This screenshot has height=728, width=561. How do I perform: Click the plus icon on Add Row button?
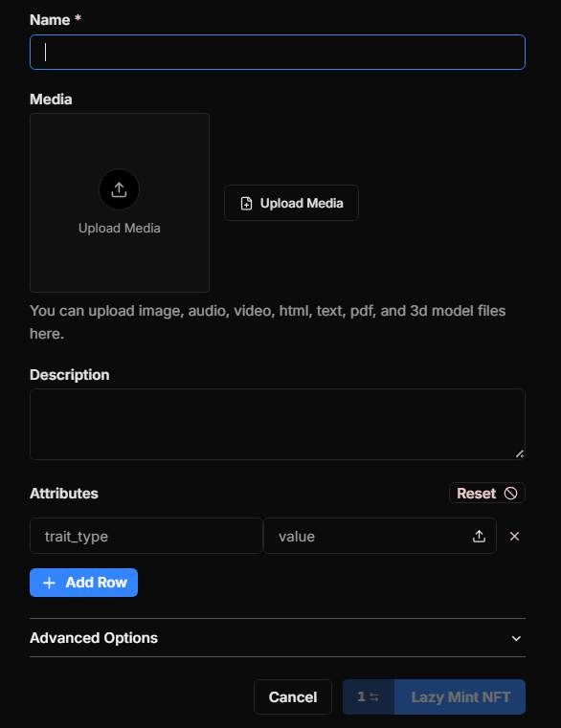tap(49, 583)
